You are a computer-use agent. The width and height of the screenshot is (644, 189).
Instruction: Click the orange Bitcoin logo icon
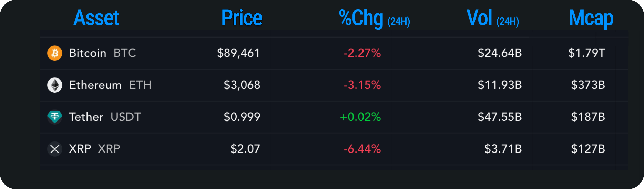[x=54, y=53]
